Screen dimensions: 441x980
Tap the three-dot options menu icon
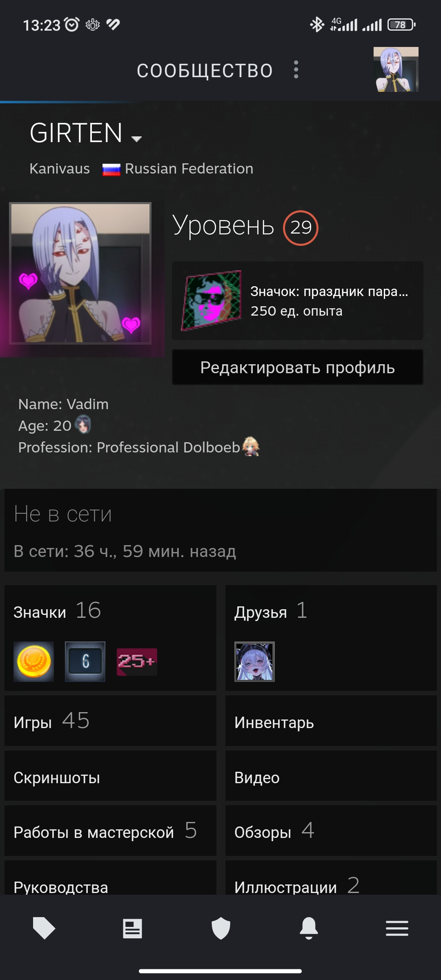point(296,70)
